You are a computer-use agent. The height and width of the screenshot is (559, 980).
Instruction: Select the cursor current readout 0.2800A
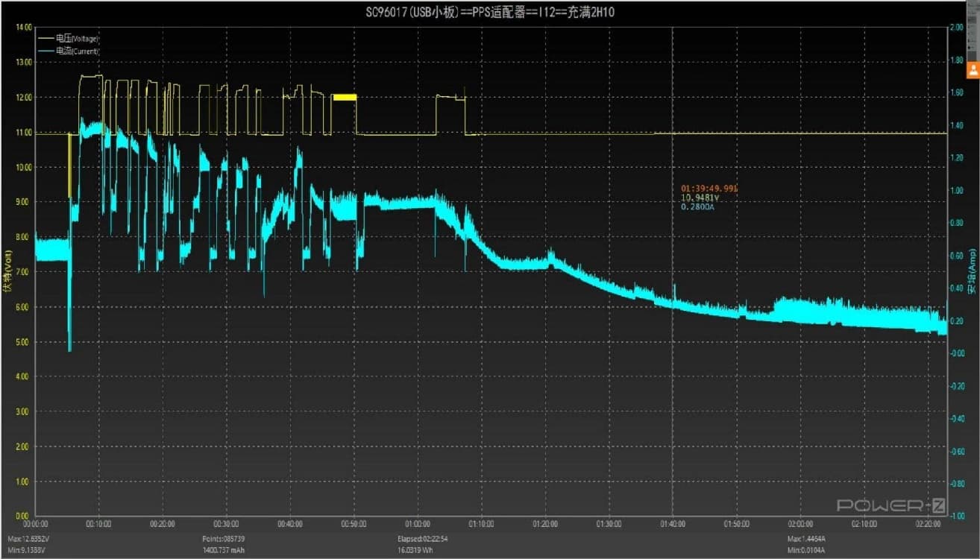(x=698, y=206)
